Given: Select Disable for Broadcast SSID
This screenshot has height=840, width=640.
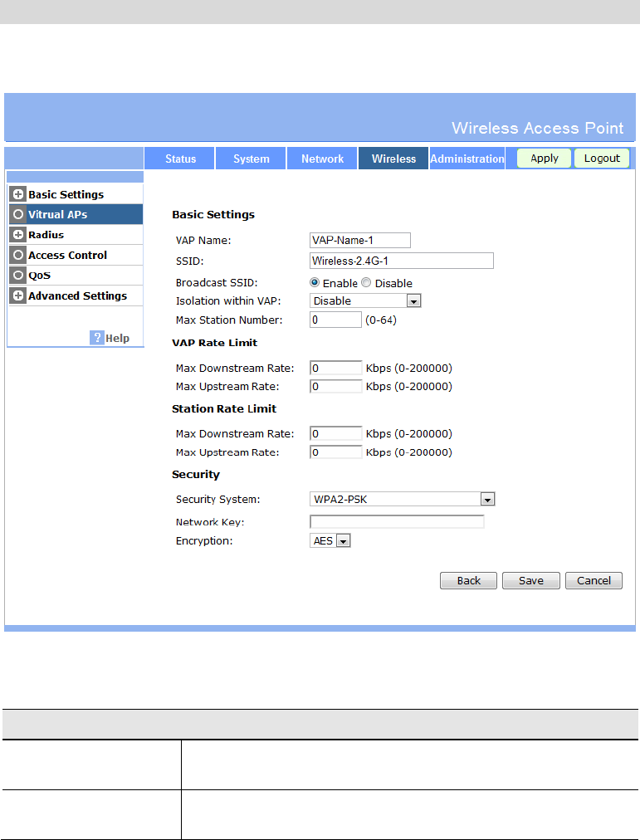Looking at the screenshot, I should [366, 282].
